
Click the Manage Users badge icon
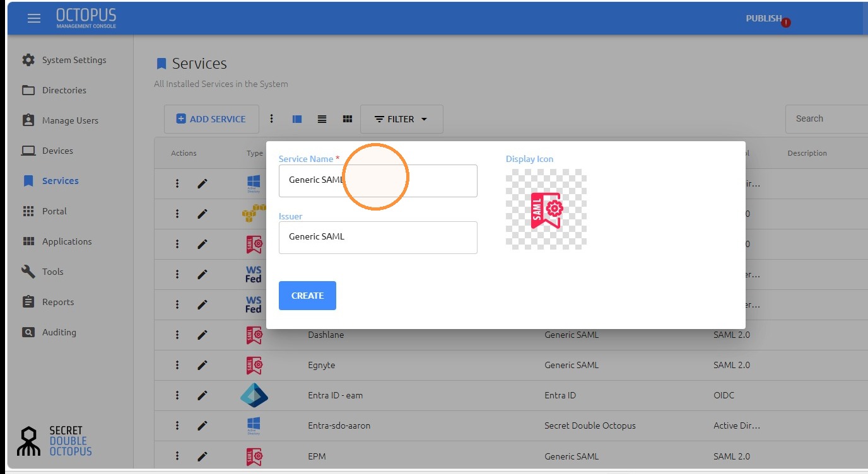[28, 120]
